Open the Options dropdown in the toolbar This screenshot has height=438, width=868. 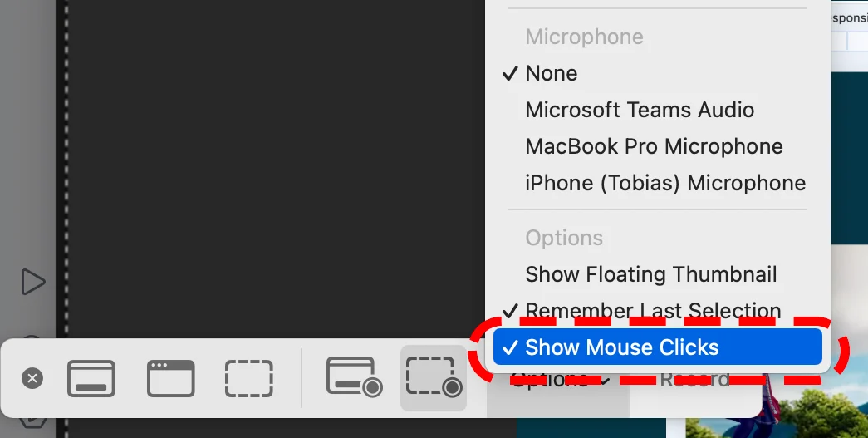click(x=560, y=380)
